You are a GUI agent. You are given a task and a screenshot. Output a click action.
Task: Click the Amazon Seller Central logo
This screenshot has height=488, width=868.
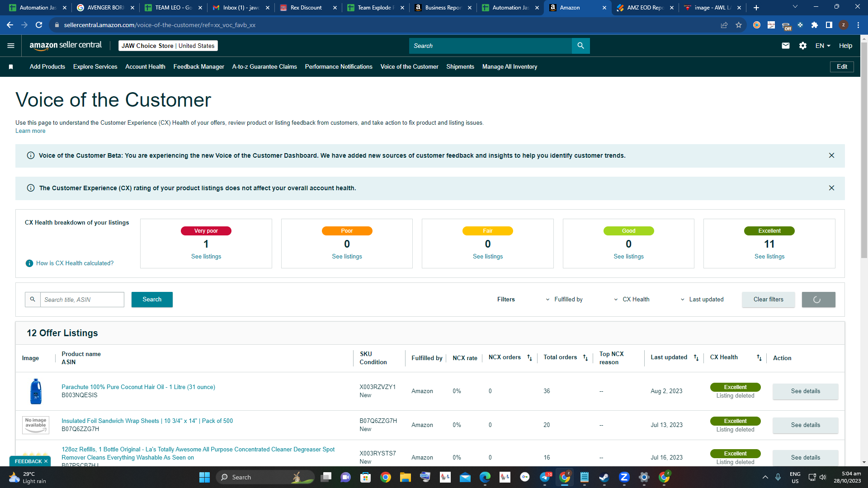(x=66, y=45)
